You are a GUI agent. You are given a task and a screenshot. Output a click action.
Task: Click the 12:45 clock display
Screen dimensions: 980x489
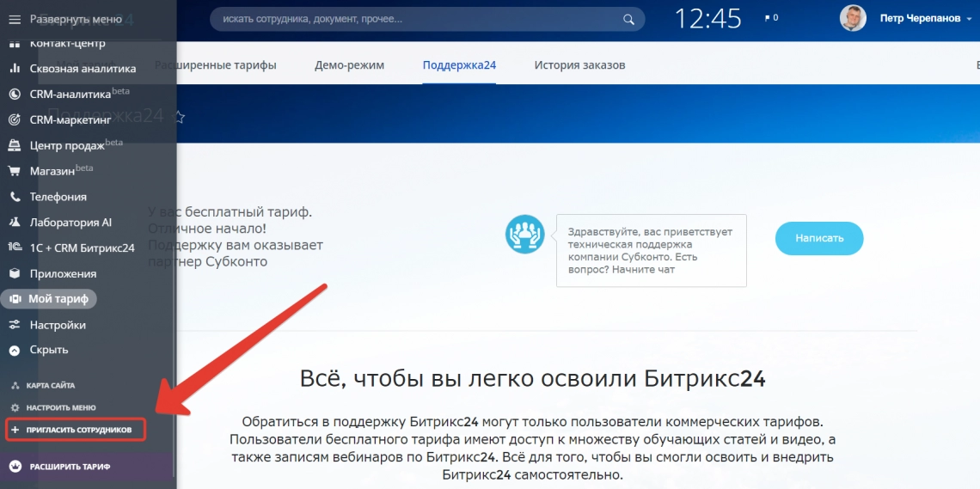click(708, 19)
